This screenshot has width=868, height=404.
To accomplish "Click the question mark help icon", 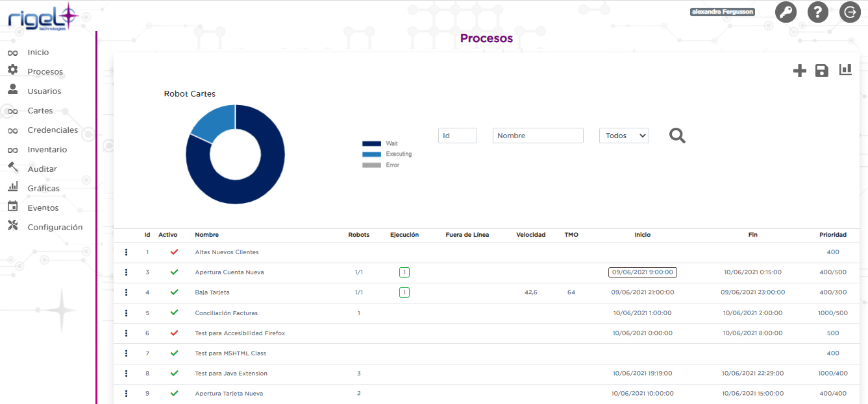I will pos(817,12).
